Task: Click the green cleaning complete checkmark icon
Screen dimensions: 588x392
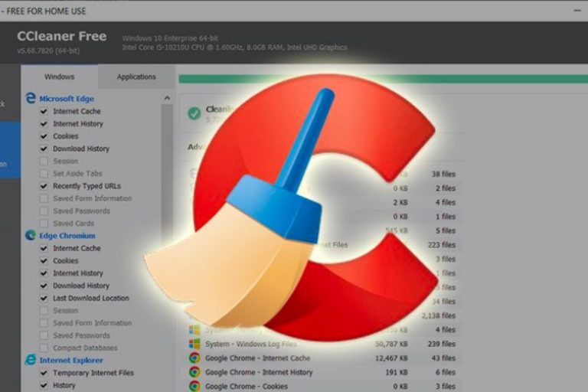Action: click(x=194, y=113)
